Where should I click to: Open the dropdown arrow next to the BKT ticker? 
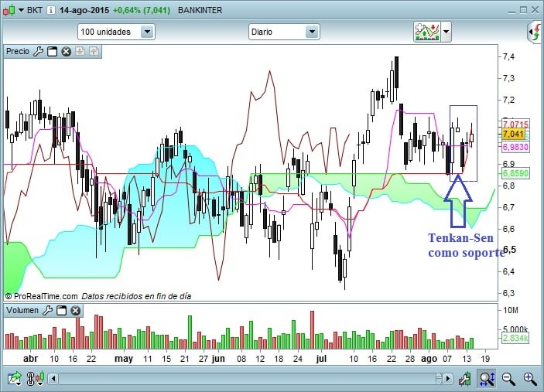pyautogui.click(x=21, y=10)
